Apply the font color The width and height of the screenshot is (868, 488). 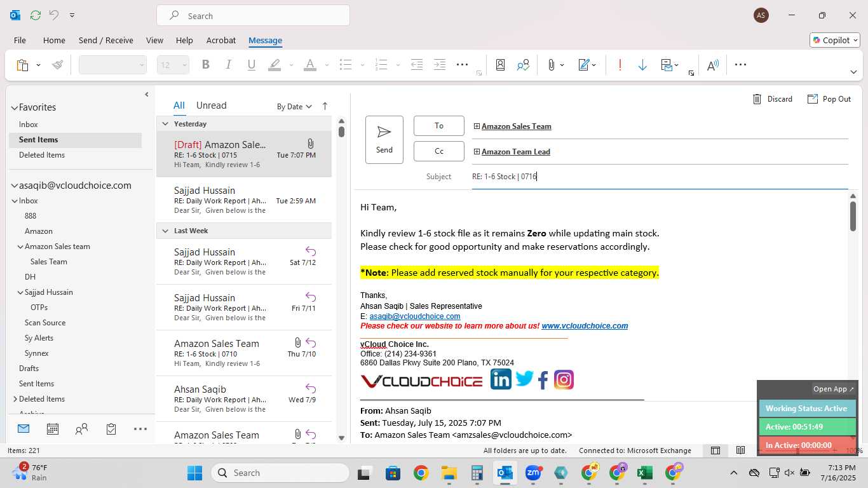coord(310,65)
